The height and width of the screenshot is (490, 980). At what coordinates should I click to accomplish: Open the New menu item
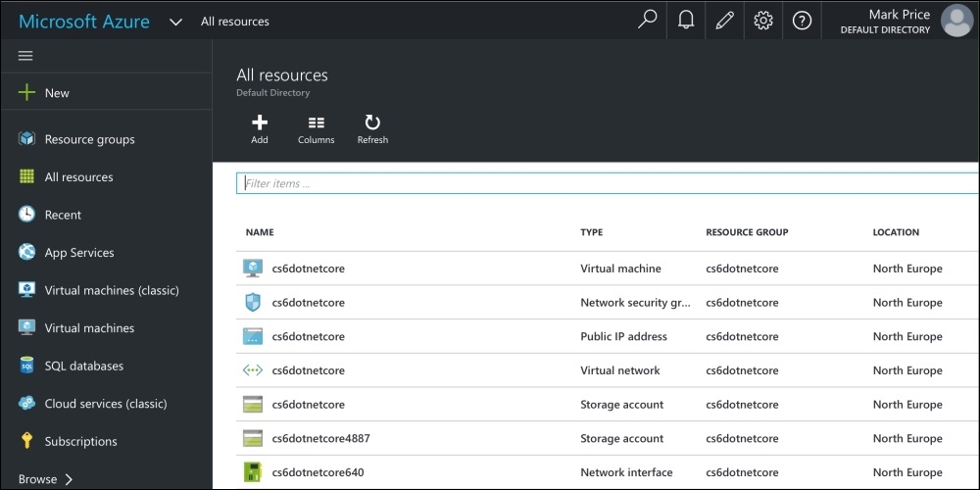click(x=57, y=93)
